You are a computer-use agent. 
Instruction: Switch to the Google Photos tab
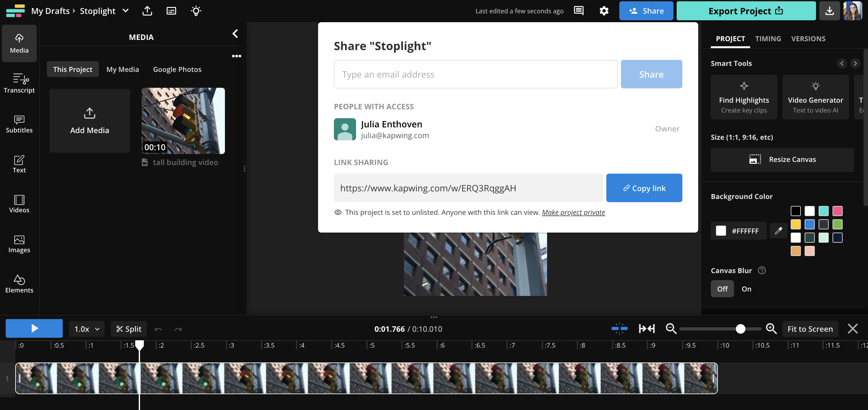(x=177, y=69)
